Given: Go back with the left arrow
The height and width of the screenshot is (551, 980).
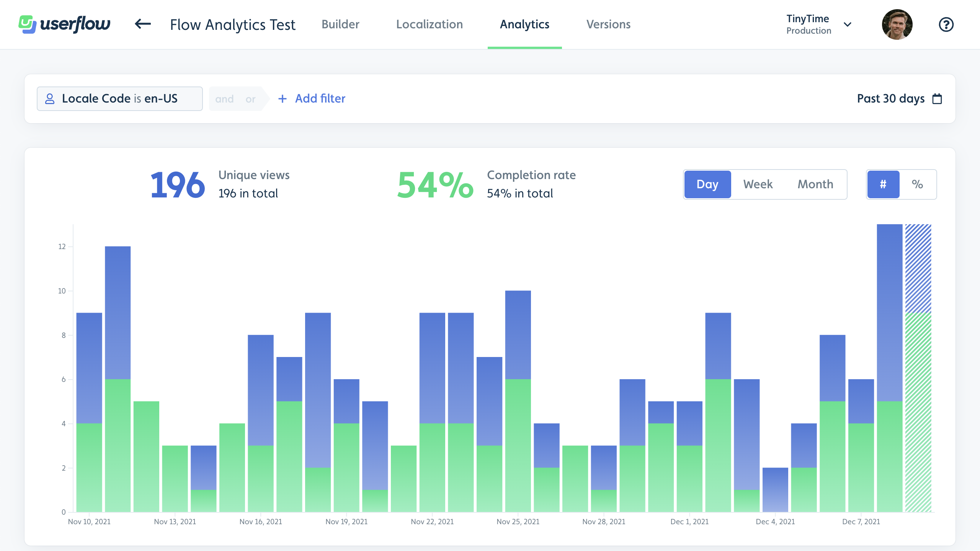Looking at the screenshot, I should pos(143,24).
